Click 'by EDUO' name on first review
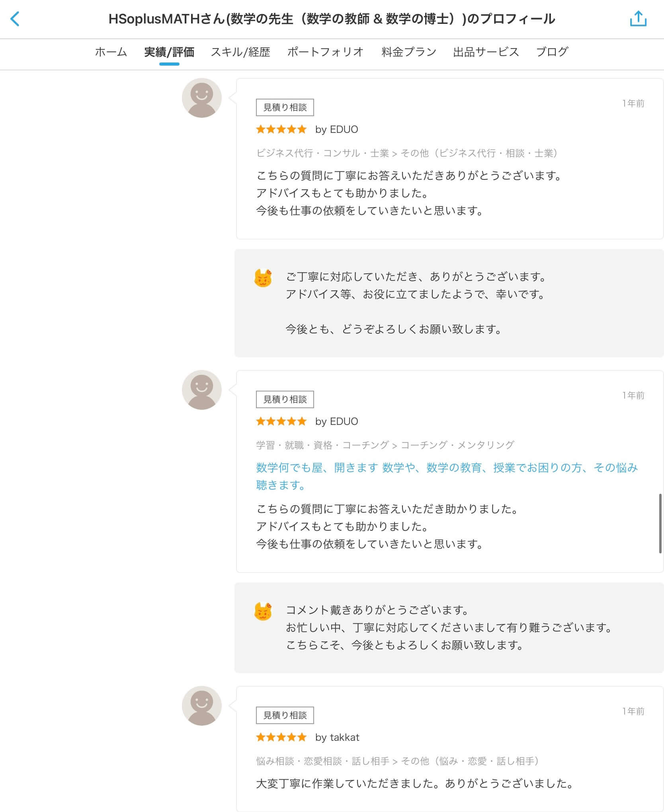This screenshot has height=812, width=664. tap(337, 129)
